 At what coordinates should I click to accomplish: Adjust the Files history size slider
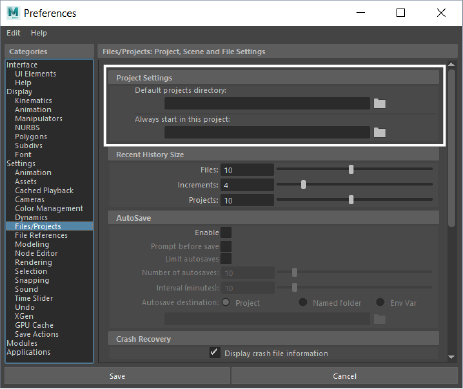(x=351, y=169)
